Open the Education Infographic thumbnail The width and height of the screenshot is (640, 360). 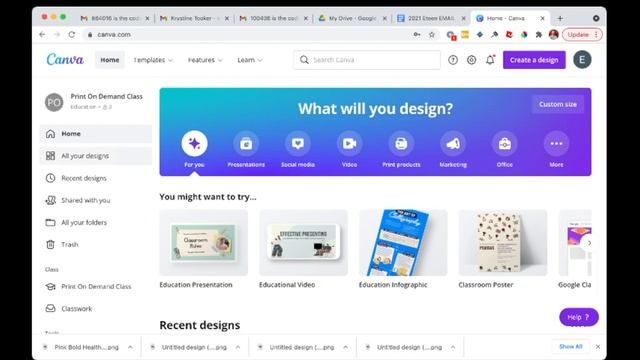coord(403,243)
